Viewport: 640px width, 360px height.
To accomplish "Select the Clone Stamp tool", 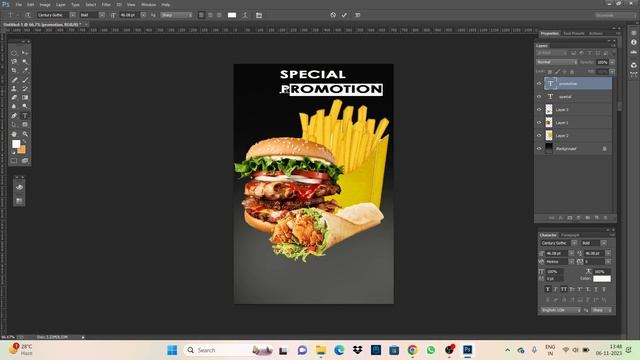I will point(14,89).
